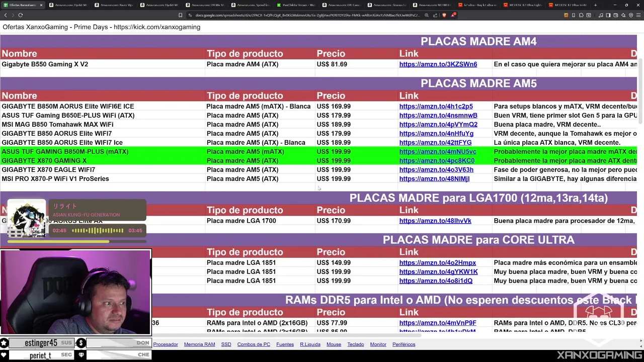Open the Mouse sheet tab
644x362 pixels.
tap(334, 344)
